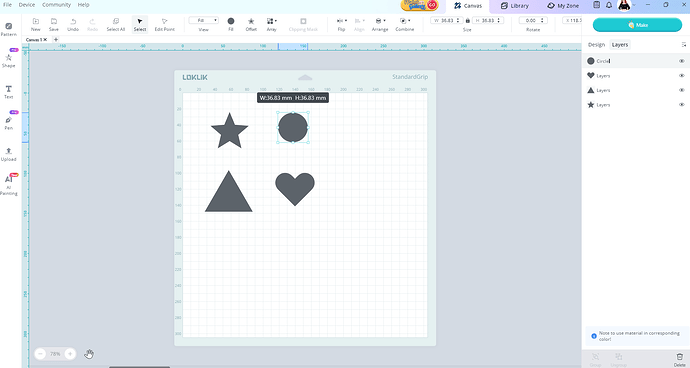Image resolution: width=690 pixels, height=368 pixels.
Task: Open the Upload tool in sidebar
Action: click(x=8, y=154)
